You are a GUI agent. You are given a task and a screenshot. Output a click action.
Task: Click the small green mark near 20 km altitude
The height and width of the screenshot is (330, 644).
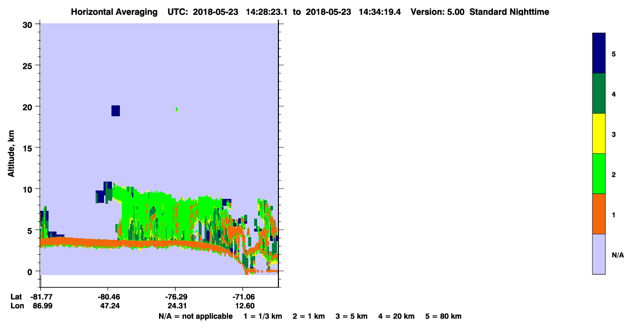point(176,109)
